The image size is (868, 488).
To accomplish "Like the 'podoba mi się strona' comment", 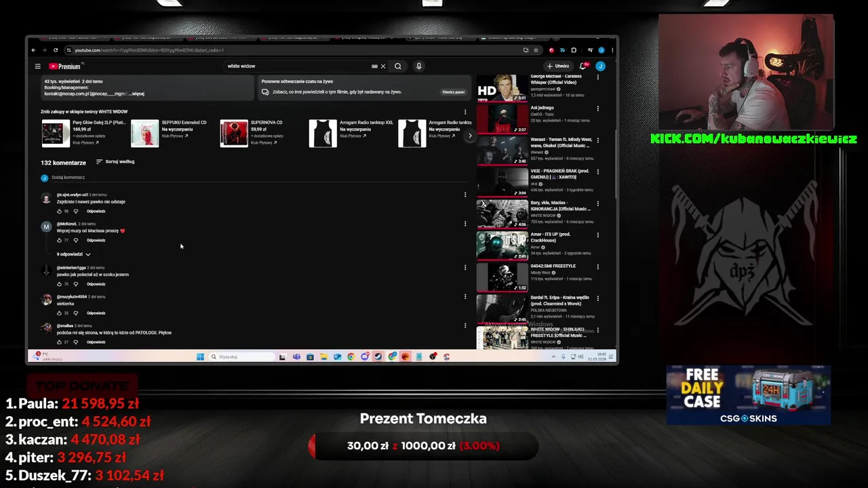I will point(60,342).
